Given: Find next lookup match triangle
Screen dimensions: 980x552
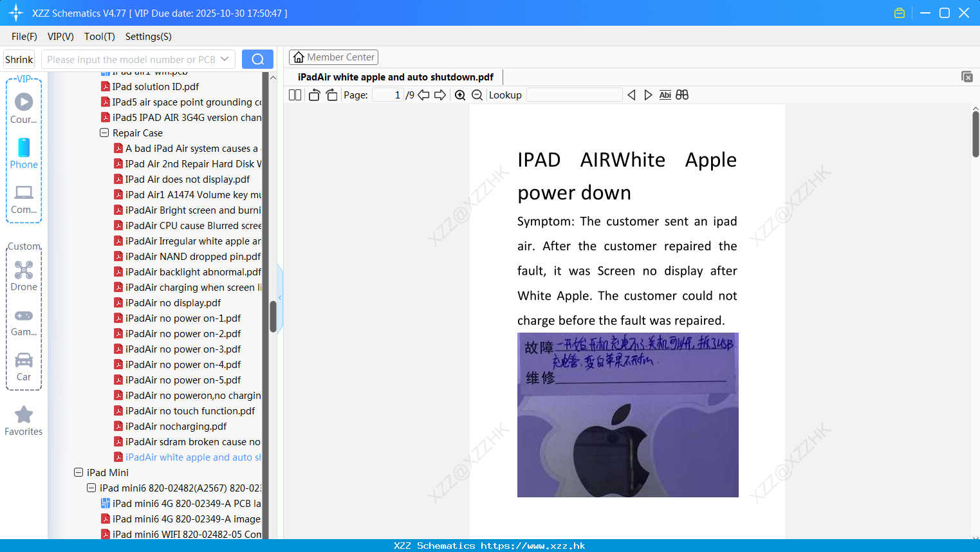Looking at the screenshot, I should click(648, 95).
